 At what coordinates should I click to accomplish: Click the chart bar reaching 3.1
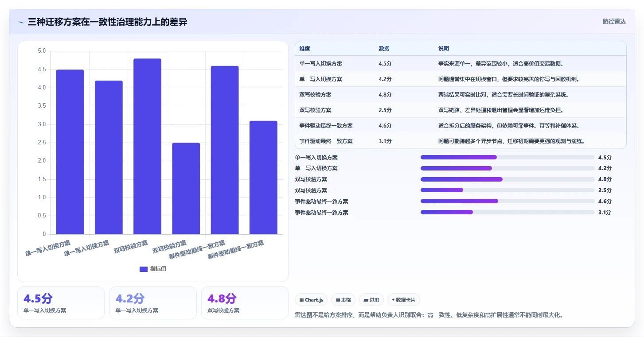pos(263,178)
